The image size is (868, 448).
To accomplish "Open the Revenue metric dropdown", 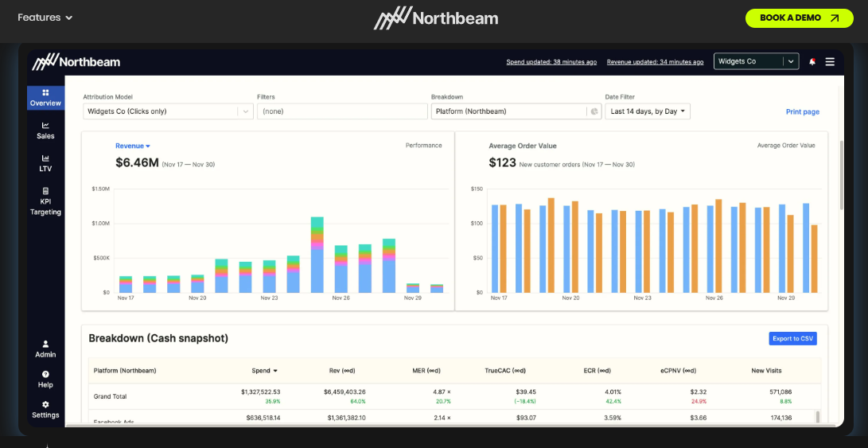I will point(133,146).
